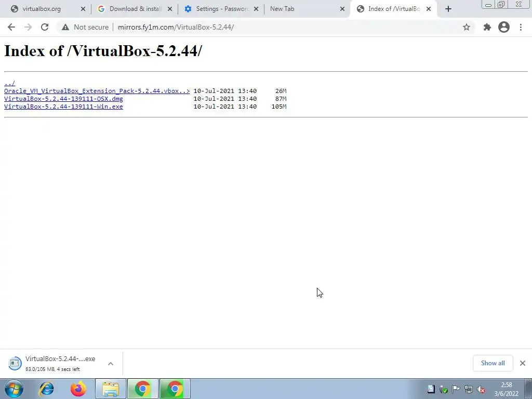
Task: Click the 87M size of OSX.dmg
Action: [x=281, y=99]
